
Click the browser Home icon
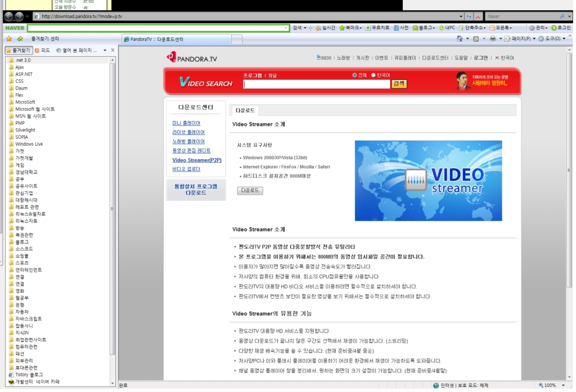460,39
